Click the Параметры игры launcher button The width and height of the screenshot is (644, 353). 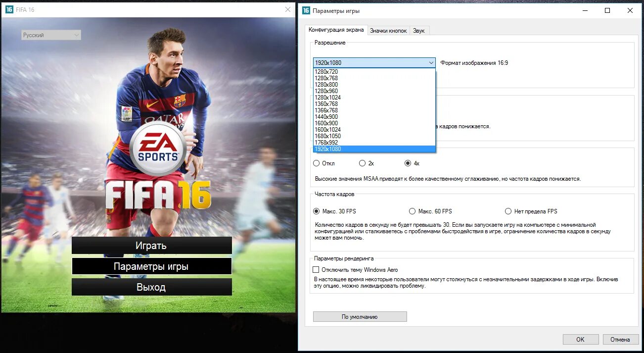click(151, 266)
